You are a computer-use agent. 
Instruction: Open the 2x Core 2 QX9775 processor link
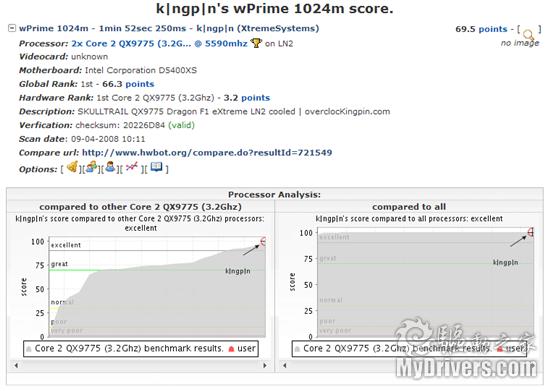point(159,43)
